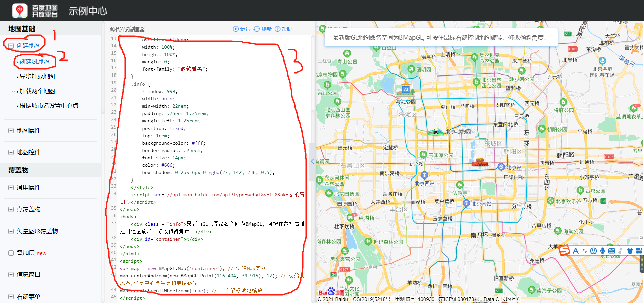Click the 丰台区 district label on map
Viewport: 644px width, 303px height.
[x=398, y=210]
